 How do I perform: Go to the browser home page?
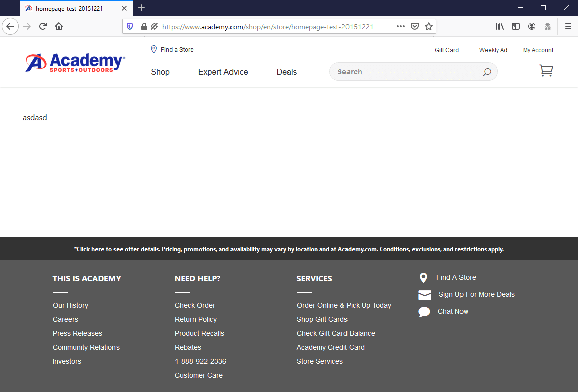(x=59, y=27)
